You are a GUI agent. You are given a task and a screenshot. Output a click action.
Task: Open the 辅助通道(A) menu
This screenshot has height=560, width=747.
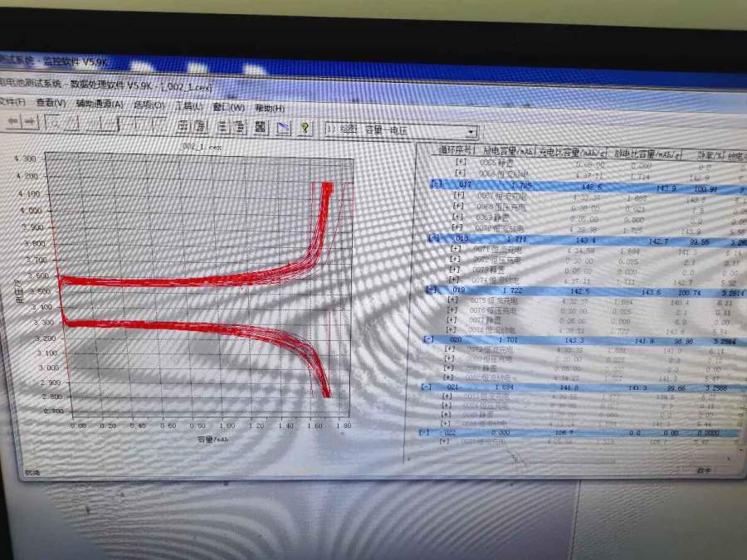coord(100,104)
